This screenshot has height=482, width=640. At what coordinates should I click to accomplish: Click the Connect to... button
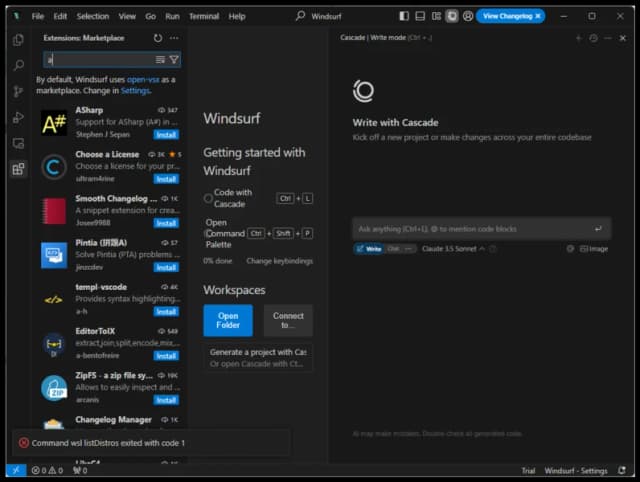point(288,320)
